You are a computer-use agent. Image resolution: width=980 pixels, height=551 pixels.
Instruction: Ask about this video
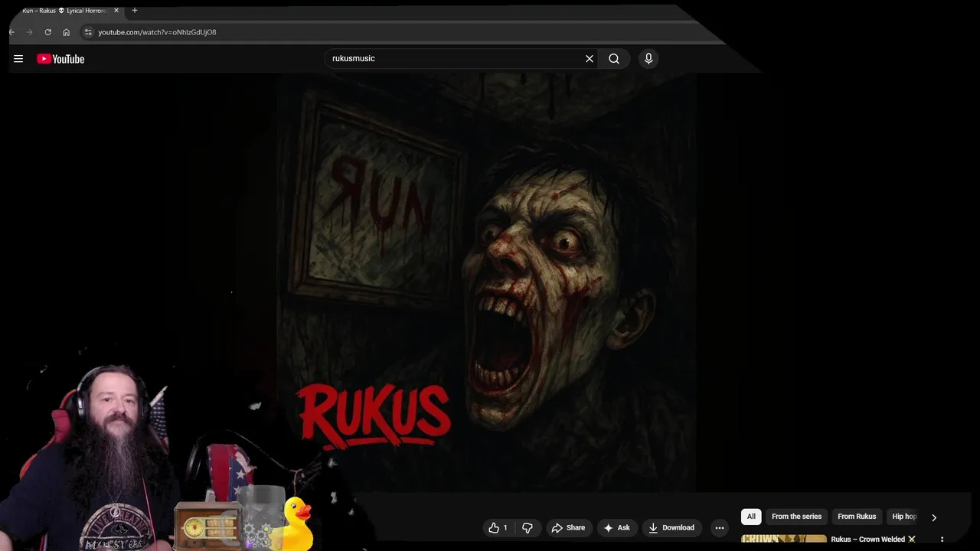pos(616,527)
